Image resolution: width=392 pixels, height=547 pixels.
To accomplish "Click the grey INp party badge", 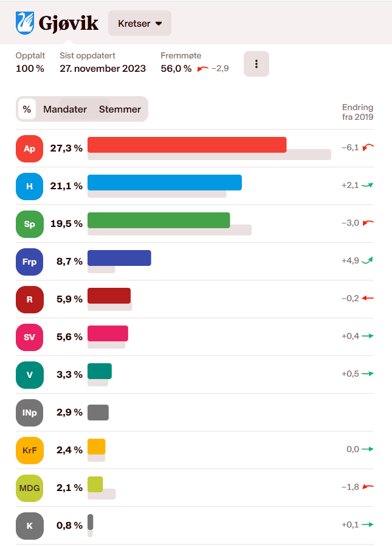I will click(x=29, y=413).
